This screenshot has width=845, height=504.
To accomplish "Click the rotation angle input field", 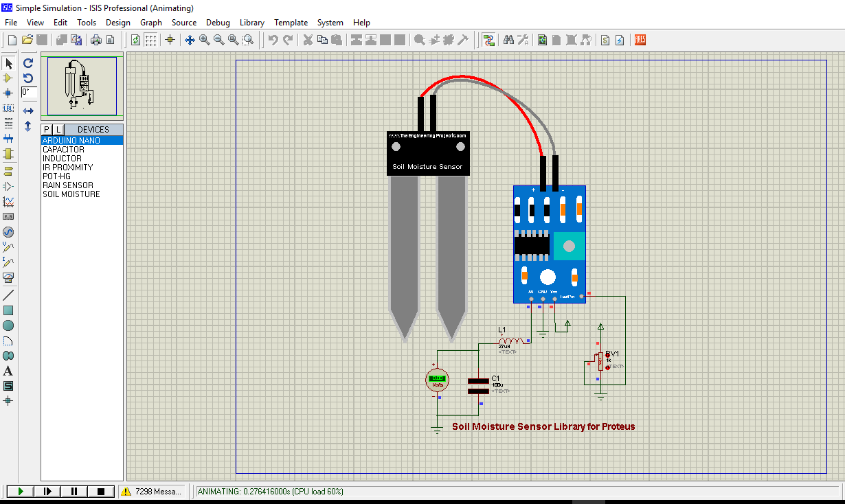I will click(29, 92).
